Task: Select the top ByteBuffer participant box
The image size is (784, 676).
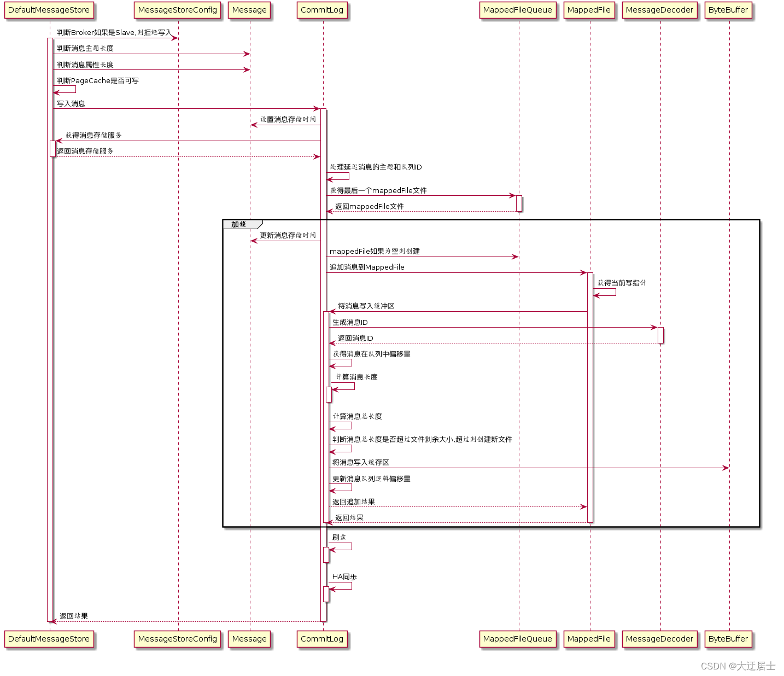Action: pos(728,10)
